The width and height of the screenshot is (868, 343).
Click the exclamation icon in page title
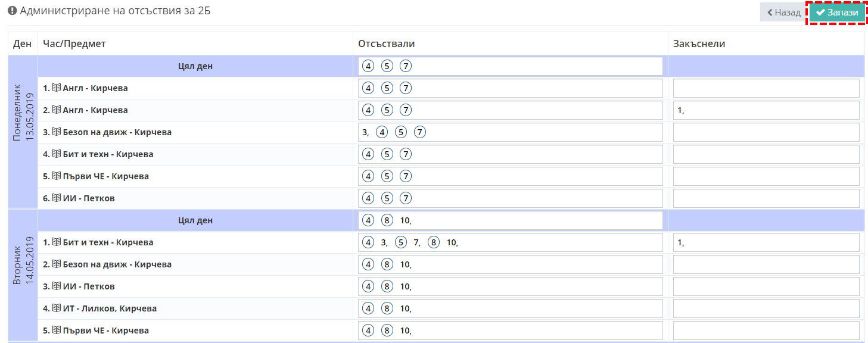12,11
